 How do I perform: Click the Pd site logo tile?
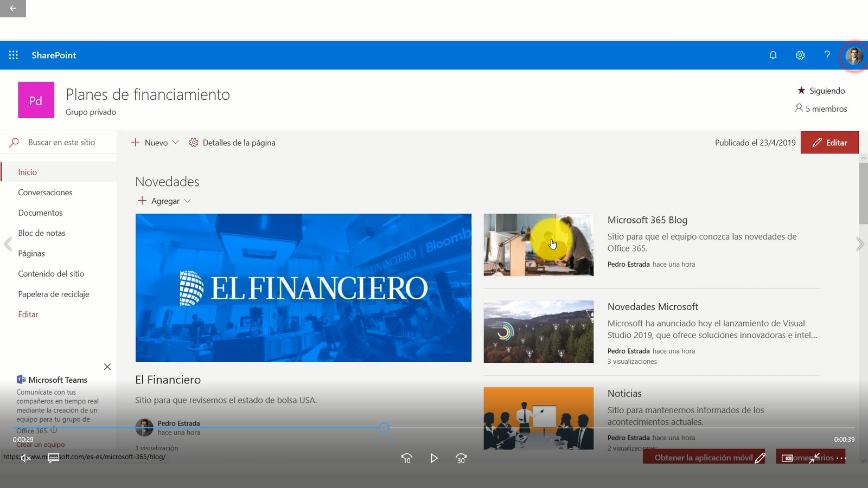pos(36,100)
